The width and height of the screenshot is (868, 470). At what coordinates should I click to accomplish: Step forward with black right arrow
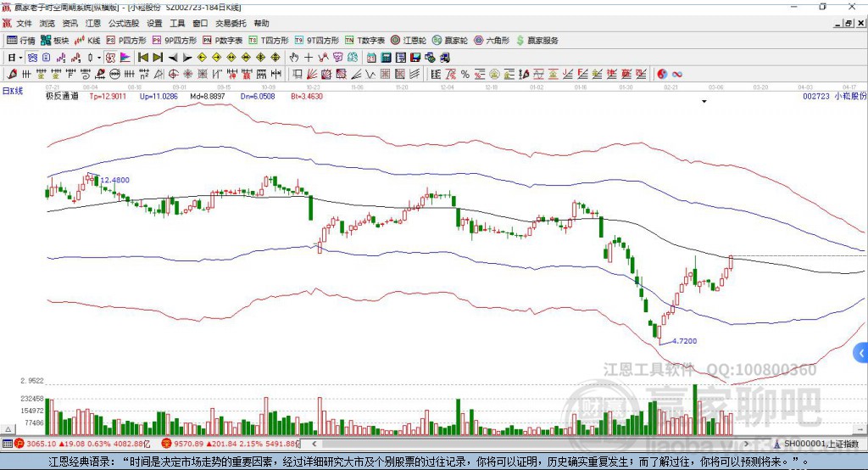(x=187, y=58)
